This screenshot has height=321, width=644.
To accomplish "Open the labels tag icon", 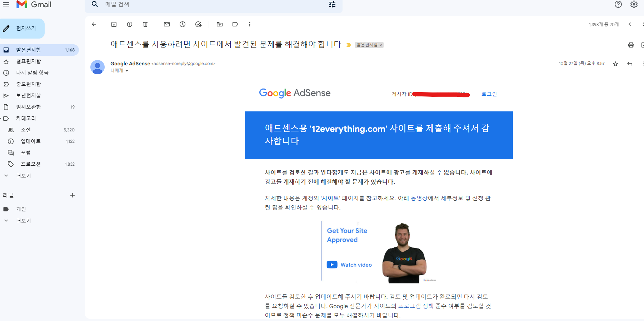I will [x=235, y=24].
